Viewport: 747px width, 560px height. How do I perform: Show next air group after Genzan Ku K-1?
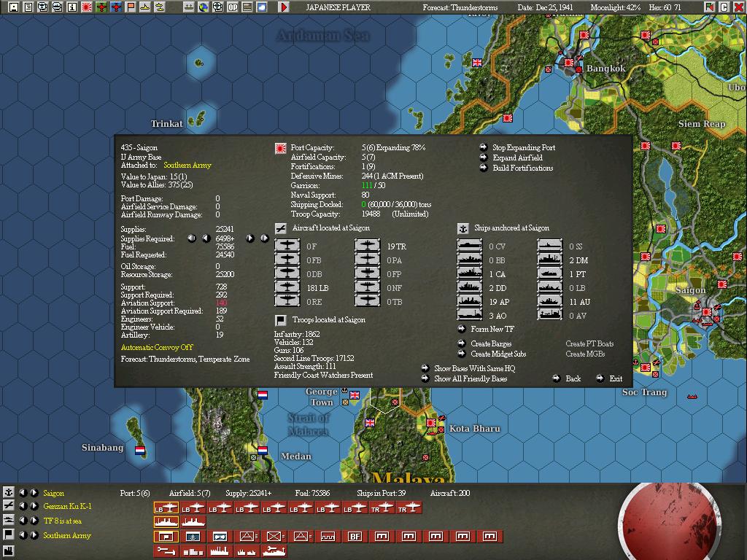(34, 506)
